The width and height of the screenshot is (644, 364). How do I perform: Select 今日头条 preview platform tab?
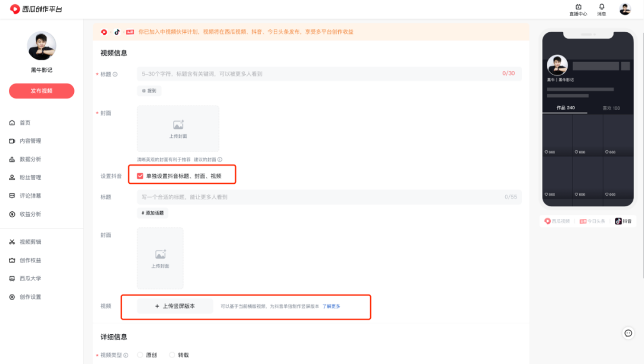coord(592,221)
